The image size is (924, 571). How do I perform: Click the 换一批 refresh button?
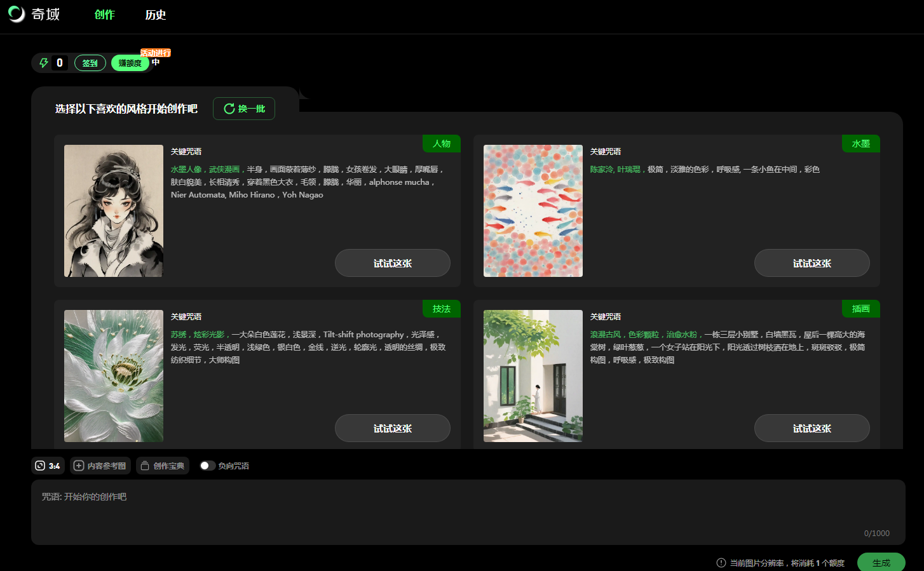(244, 109)
